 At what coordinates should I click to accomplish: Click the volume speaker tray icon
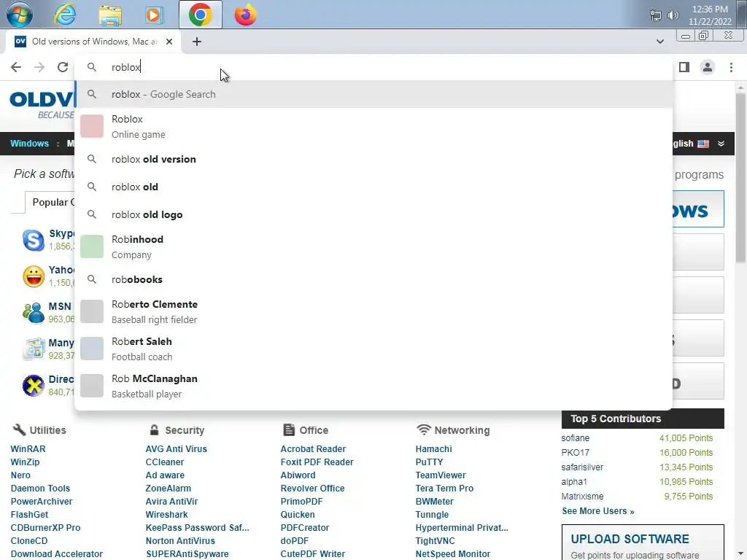tap(673, 15)
